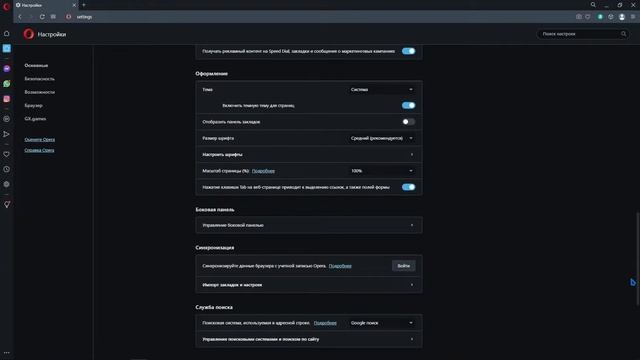Click the Войти sign-in button
Image resolution: width=640 pixels, height=360 pixels.
tap(403, 266)
